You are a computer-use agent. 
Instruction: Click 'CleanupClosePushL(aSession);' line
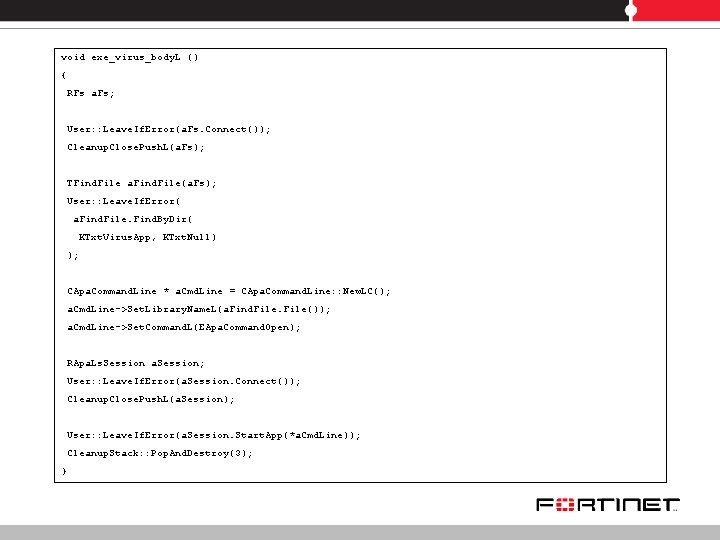point(151,399)
